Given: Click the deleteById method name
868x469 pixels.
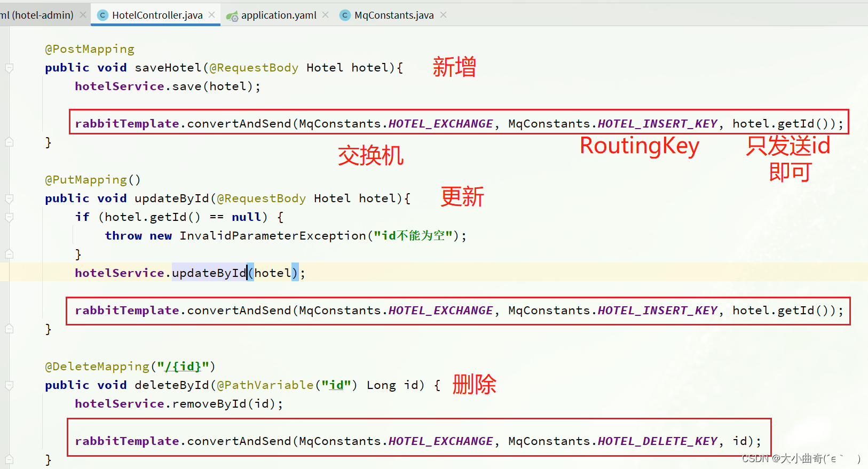Looking at the screenshot, I should 172,385.
